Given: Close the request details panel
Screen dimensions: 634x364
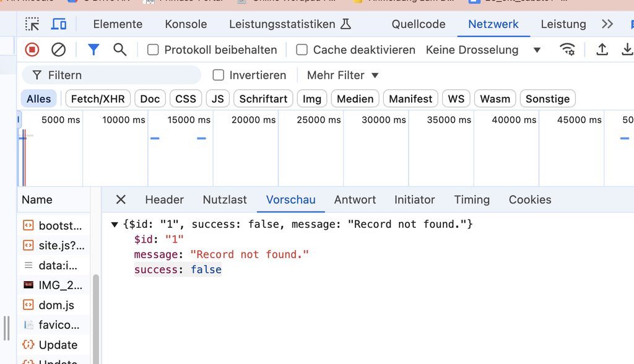Looking at the screenshot, I should click(x=121, y=200).
